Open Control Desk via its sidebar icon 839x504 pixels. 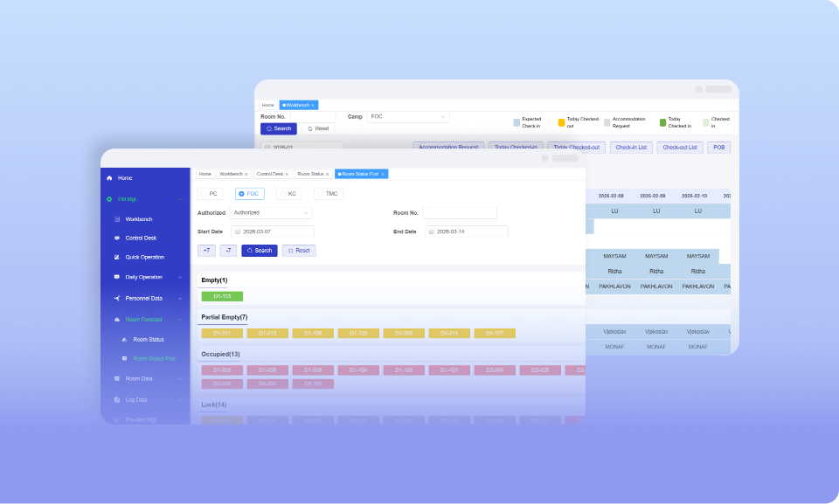(x=117, y=238)
